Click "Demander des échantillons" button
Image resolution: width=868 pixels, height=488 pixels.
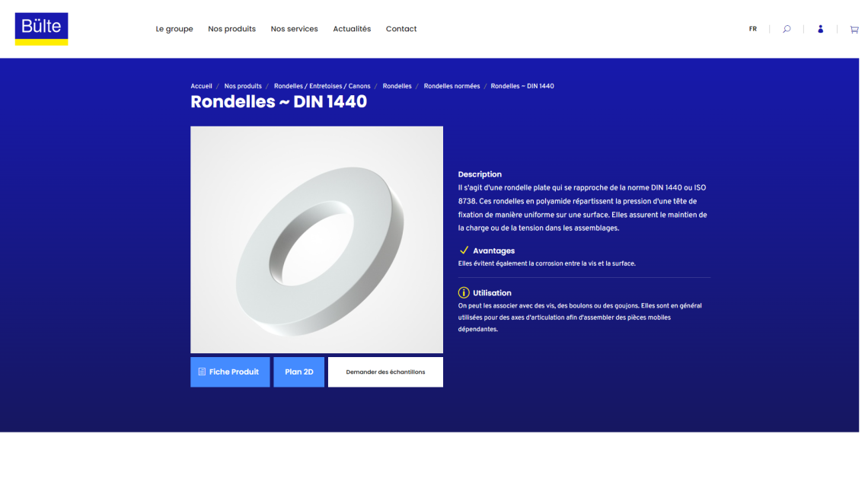385,372
